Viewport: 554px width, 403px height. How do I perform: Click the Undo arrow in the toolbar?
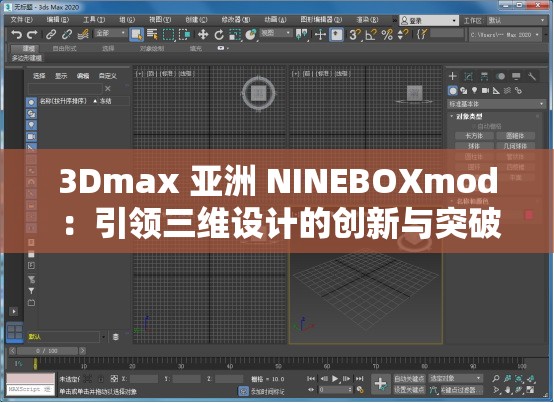click(16, 34)
